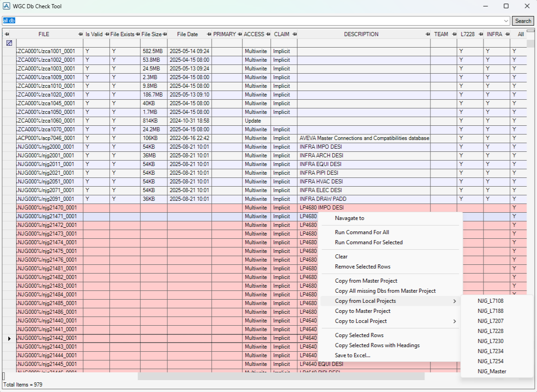Image resolution: width=537 pixels, height=392 pixels.
Task: Click the WGC Db Check Tool app icon
Action: [6, 6]
